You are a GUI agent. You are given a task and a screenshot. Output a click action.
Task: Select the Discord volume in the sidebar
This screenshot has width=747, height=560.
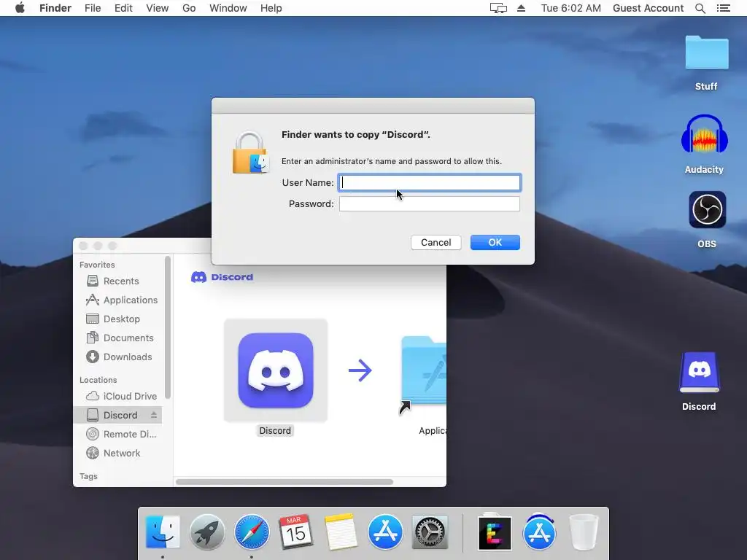pyautogui.click(x=117, y=415)
